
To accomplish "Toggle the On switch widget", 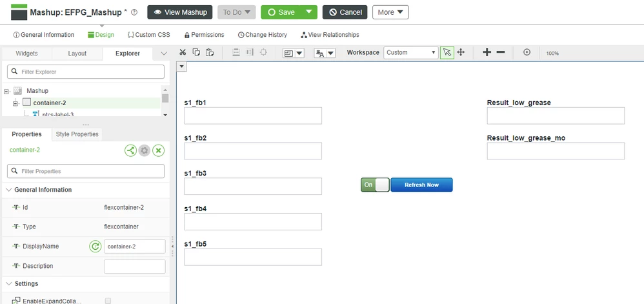I will [x=375, y=185].
